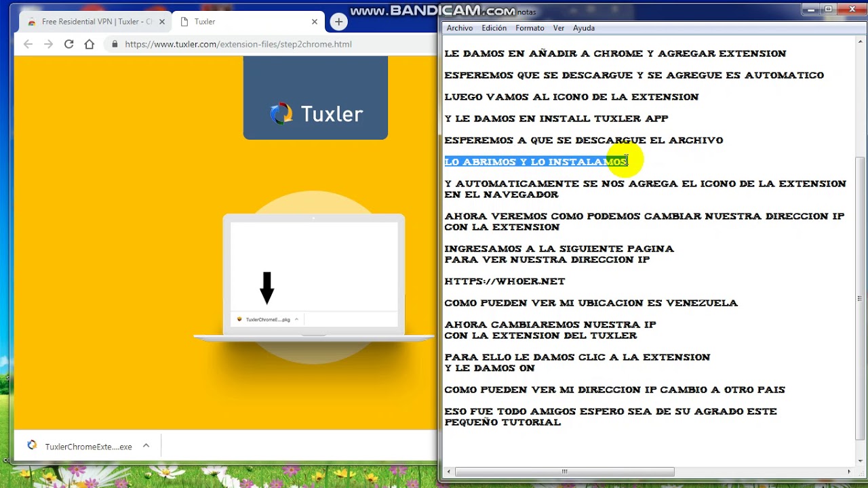Close the Tuxler tab
This screenshot has width=868, height=488.
coord(315,22)
